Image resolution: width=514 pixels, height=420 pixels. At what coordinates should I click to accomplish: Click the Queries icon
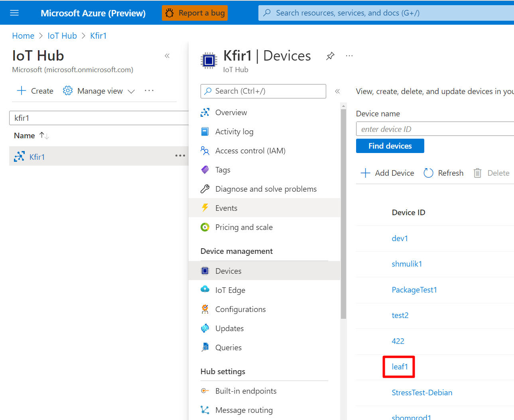click(205, 347)
